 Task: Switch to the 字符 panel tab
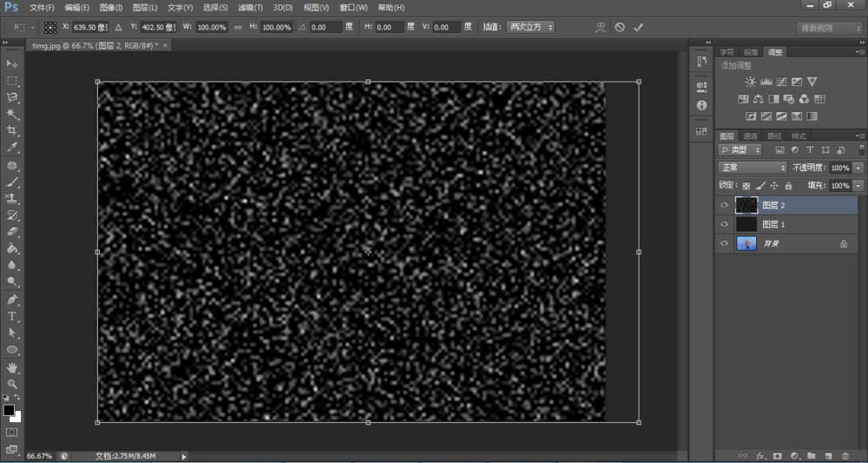[x=727, y=52]
